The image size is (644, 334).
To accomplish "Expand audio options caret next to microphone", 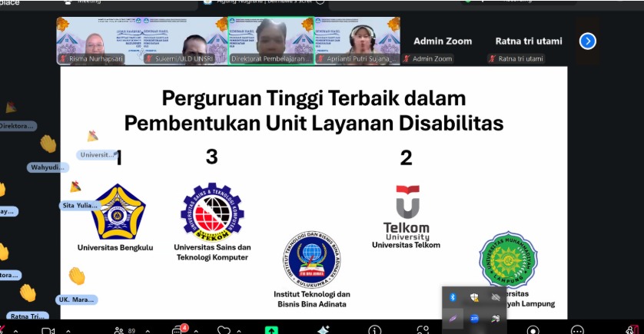I will (x=15, y=331).
